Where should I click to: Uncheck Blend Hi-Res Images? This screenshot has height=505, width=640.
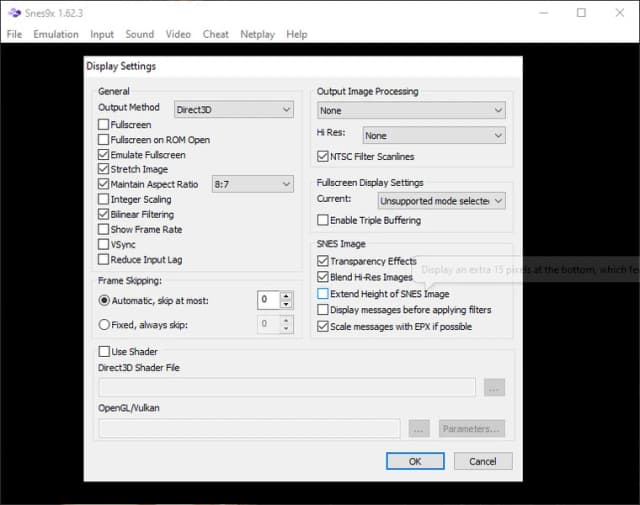[322, 277]
